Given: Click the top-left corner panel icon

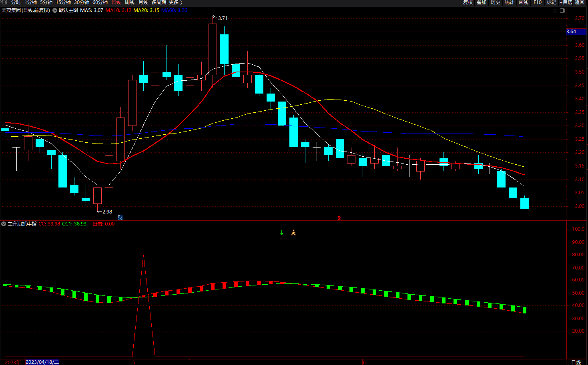Looking at the screenshot, I should [4, 2].
